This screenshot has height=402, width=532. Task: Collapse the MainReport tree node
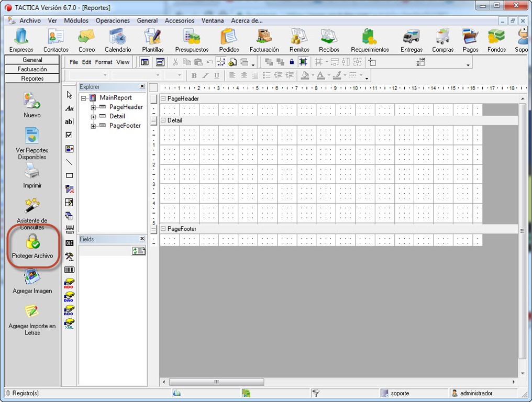click(83, 98)
